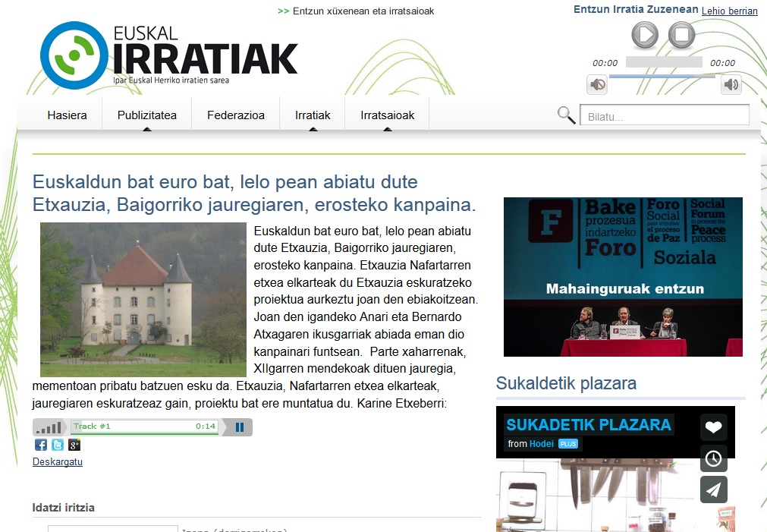Click the live radio progress bar
Screen dimensions: 767x532
pos(664,62)
